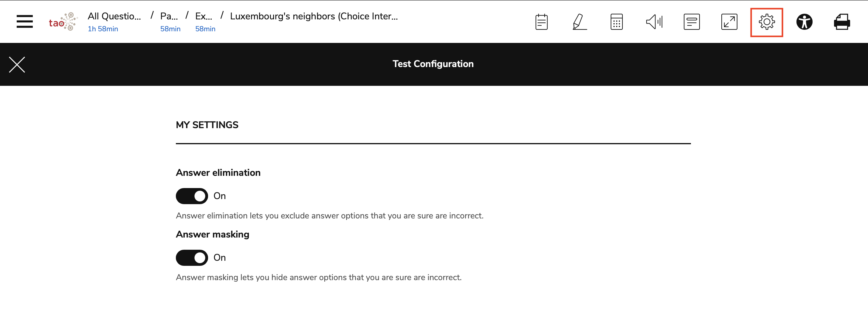Image resolution: width=868 pixels, height=329 pixels.
Task: Turn off the Answer elimination toggle
Action: [192, 196]
